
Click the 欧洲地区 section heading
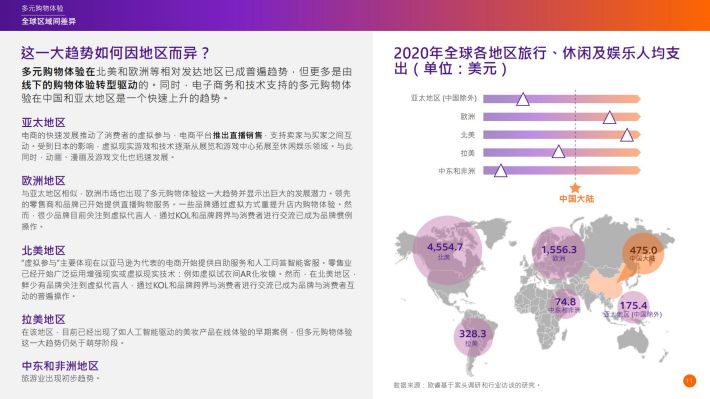click(x=43, y=181)
